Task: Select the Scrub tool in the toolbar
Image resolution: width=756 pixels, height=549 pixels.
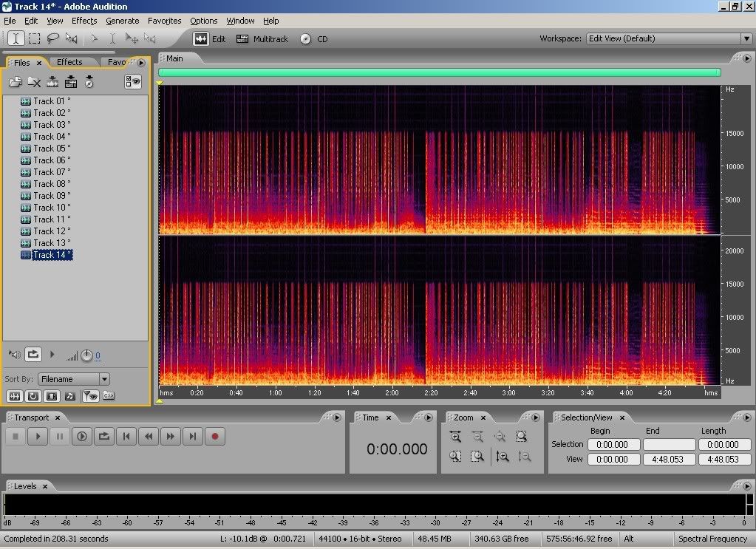Action: point(72,38)
